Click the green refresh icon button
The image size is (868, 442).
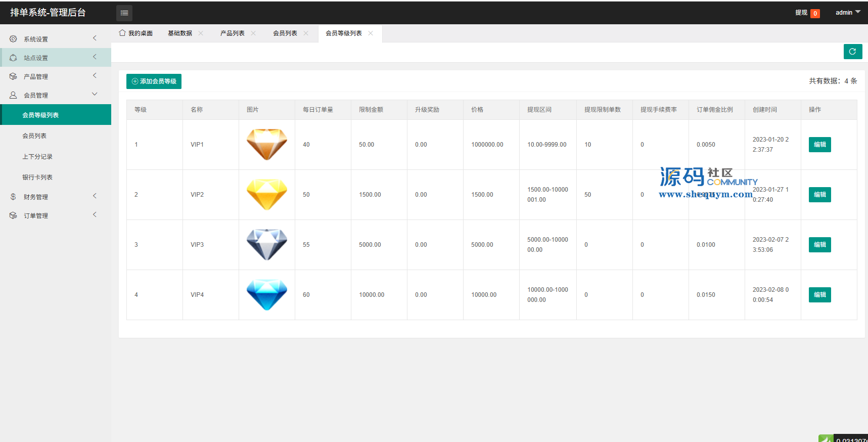click(x=852, y=52)
